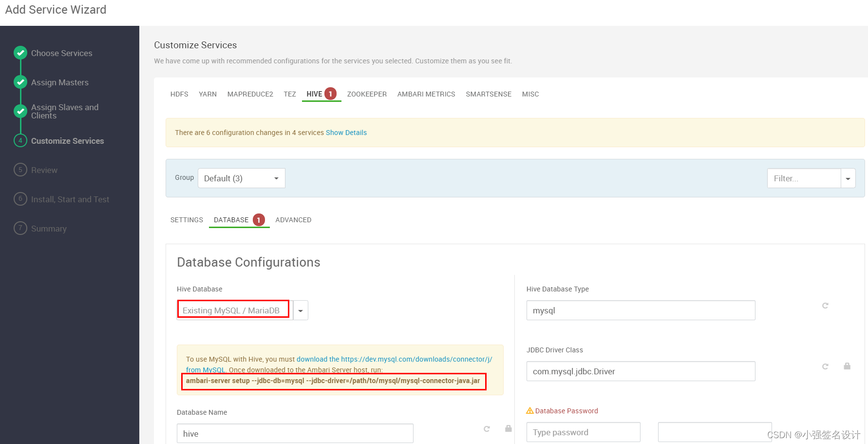Click the lock icon beside JDBC Driver Class
The height and width of the screenshot is (444, 868).
(x=847, y=366)
